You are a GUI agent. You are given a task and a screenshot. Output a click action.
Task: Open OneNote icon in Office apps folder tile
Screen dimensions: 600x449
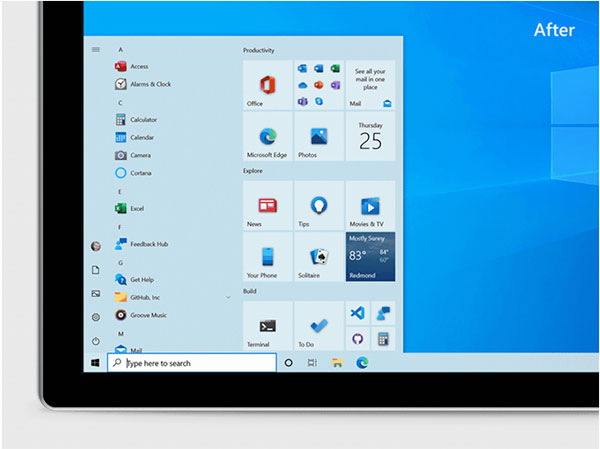335,85
